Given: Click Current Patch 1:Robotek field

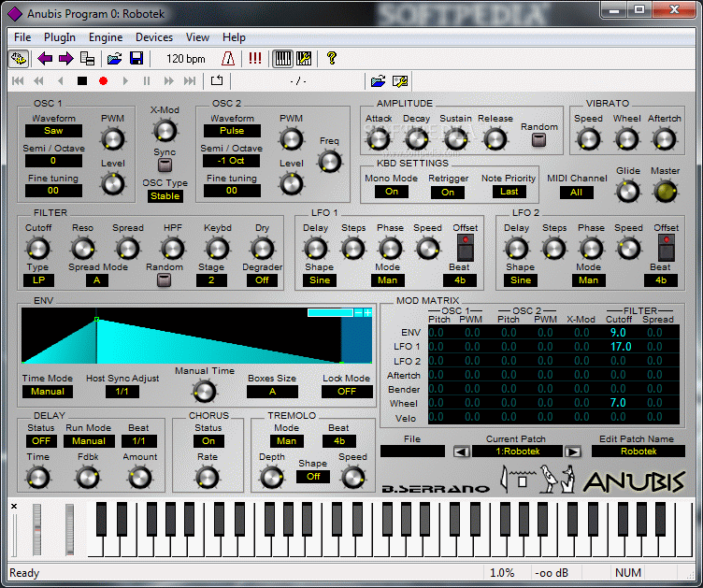Looking at the screenshot, I should point(517,452).
